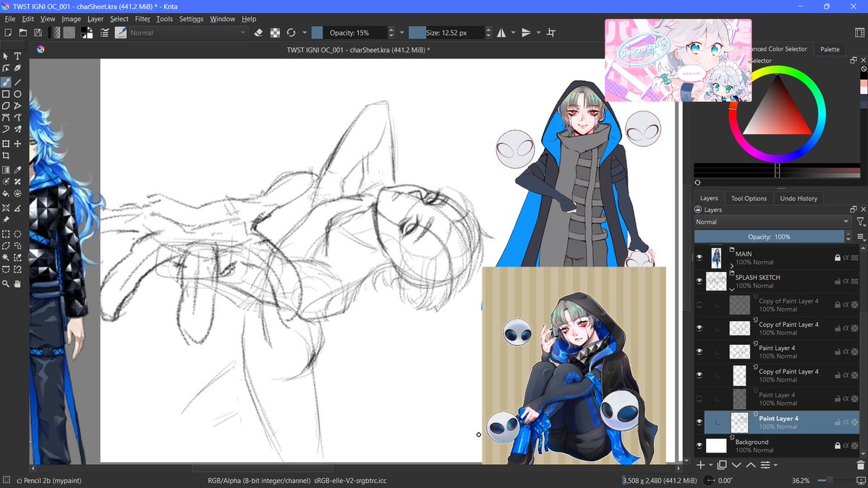The height and width of the screenshot is (488, 868).
Task: Open the brush blending mode dropdown
Action: click(x=188, y=33)
